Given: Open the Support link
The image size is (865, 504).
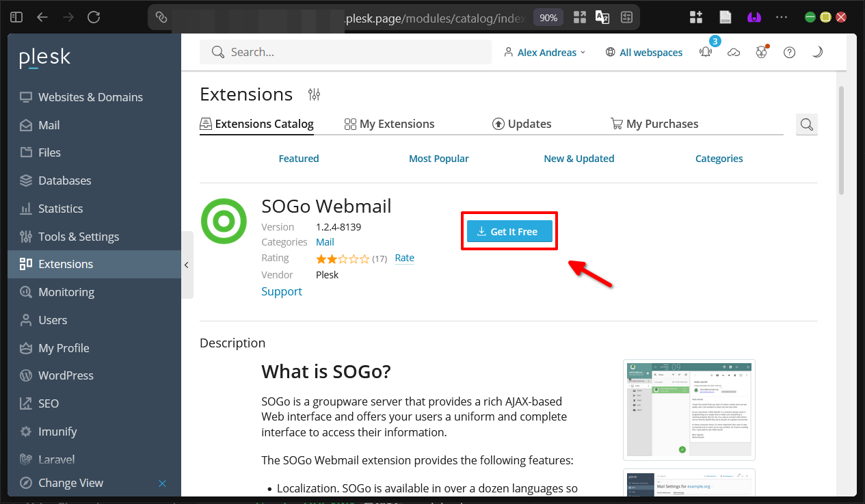Looking at the screenshot, I should [282, 291].
